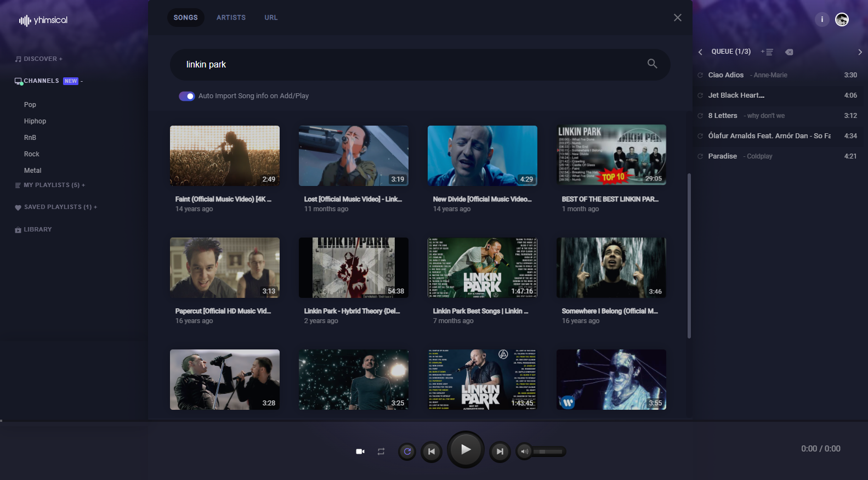Open the Hiphop channel
The height and width of the screenshot is (480, 868).
point(35,121)
